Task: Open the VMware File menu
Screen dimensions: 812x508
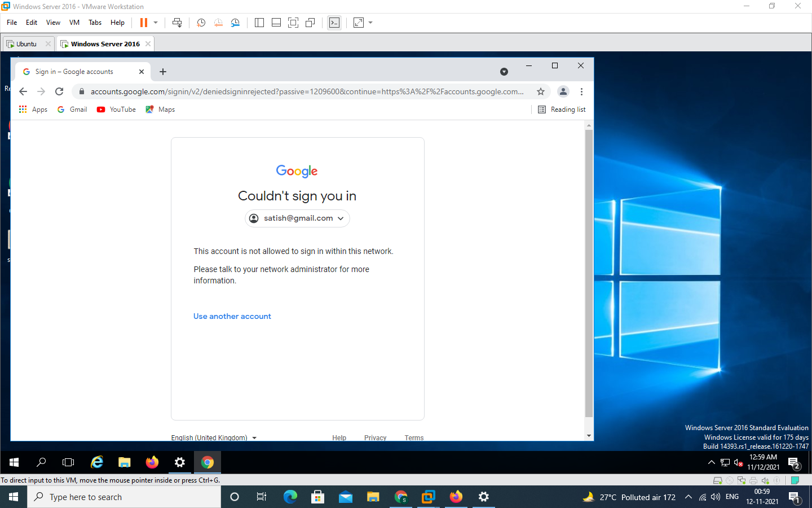Action: tap(12, 23)
